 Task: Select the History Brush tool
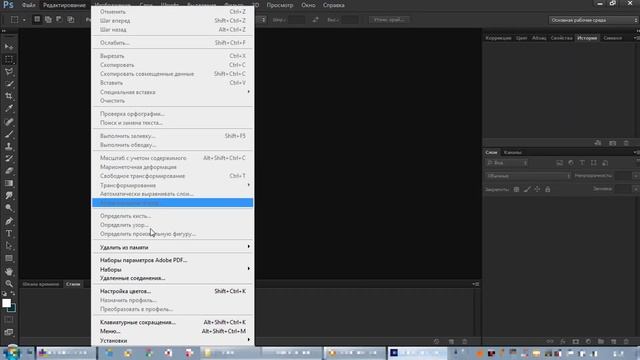(x=9, y=158)
